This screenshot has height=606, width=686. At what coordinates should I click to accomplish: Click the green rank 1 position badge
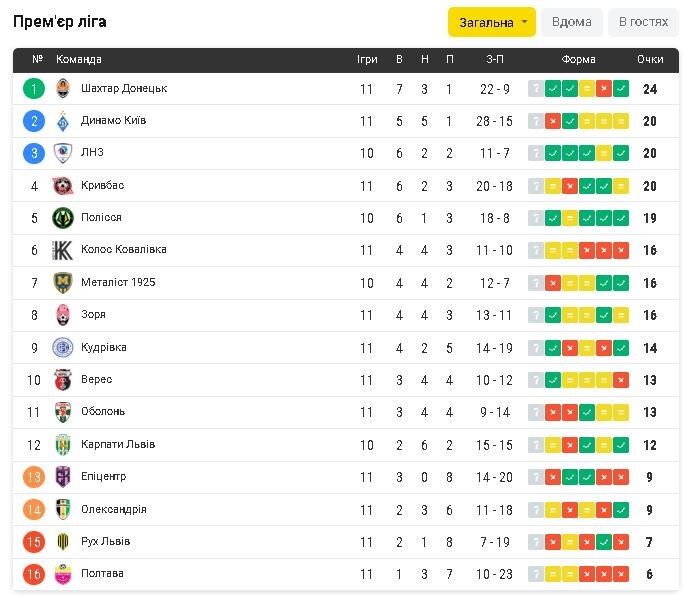(x=34, y=89)
